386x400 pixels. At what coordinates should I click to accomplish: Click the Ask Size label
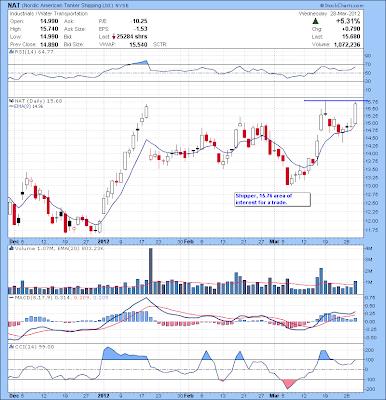click(x=75, y=29)
